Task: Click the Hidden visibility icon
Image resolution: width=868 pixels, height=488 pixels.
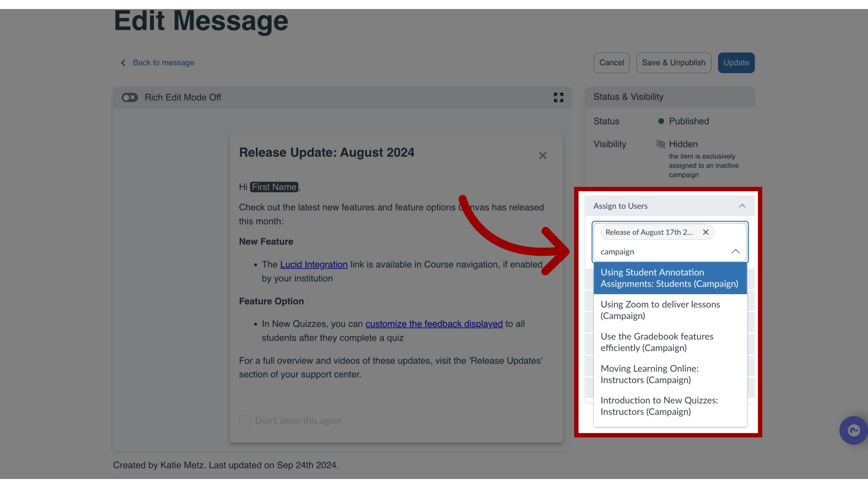Action: [660, 144]
